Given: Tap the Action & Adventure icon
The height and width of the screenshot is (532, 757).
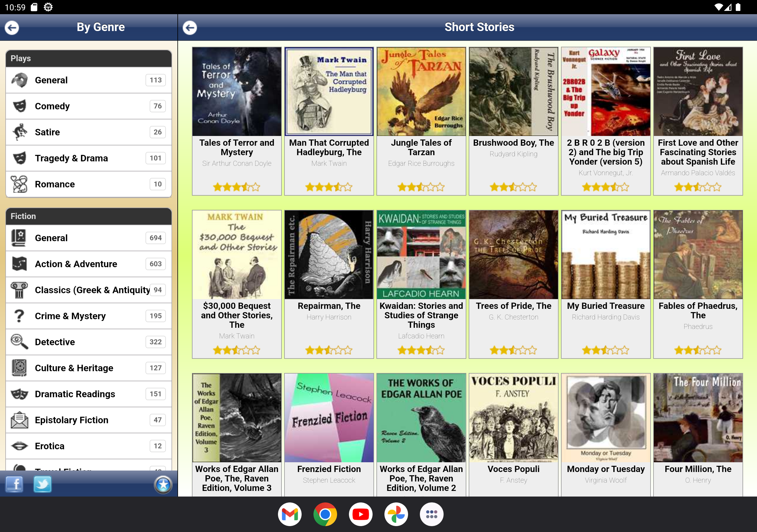Looking at the screenshot, I should tap(20, 264).
